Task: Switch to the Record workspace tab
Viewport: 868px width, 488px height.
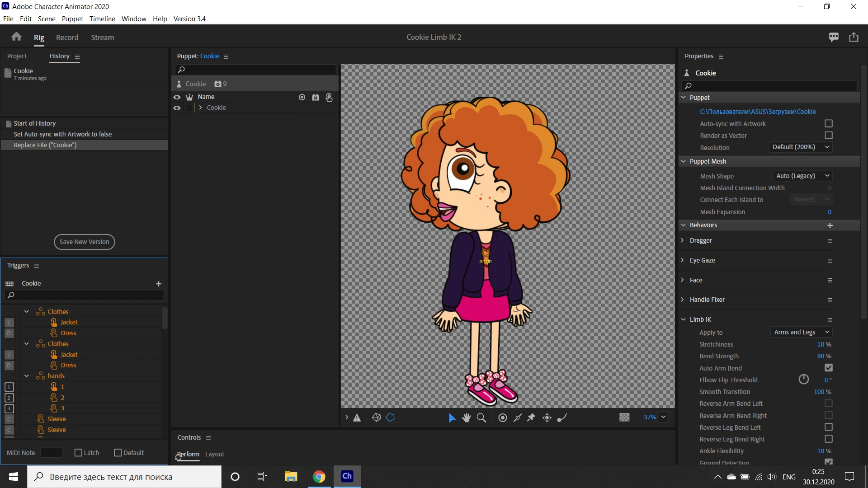Action: (67, 38)
